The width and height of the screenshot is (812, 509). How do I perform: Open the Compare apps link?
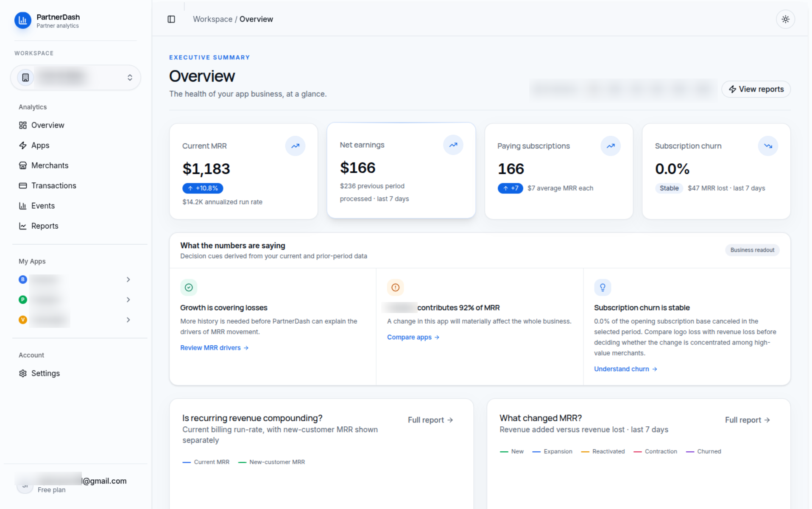[413, 337]
